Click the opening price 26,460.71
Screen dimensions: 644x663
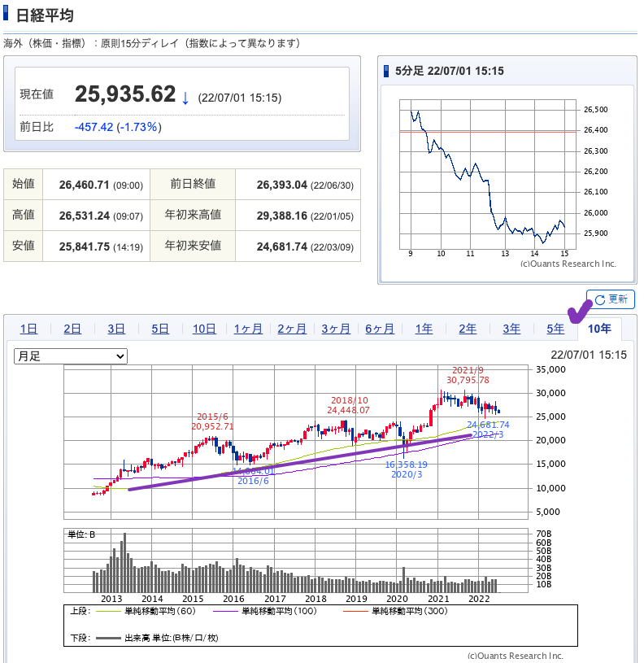point(84,185)
